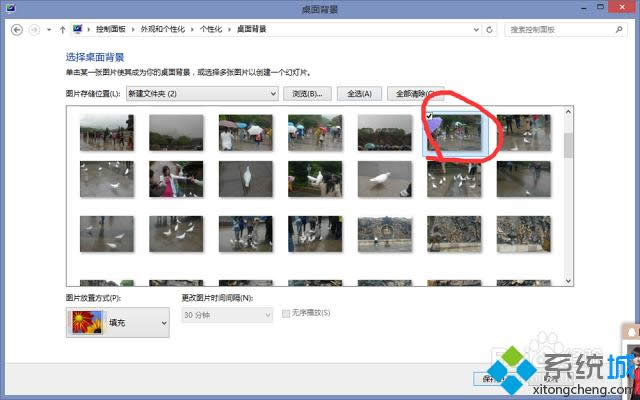Select first thumbnail of crowd on plaza
Screen dimensions: 640x400
click(x=107, y=133)
